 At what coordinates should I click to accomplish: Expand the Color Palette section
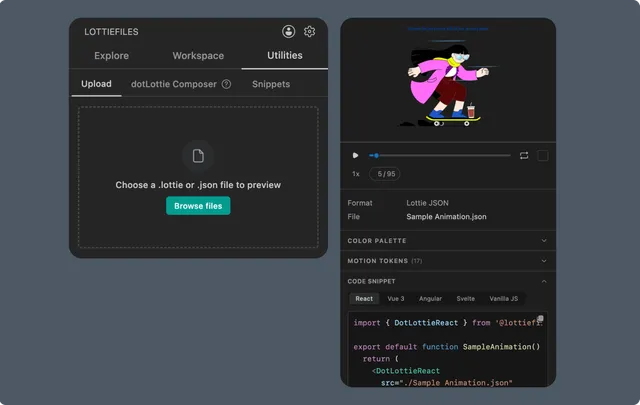(448, 241)
